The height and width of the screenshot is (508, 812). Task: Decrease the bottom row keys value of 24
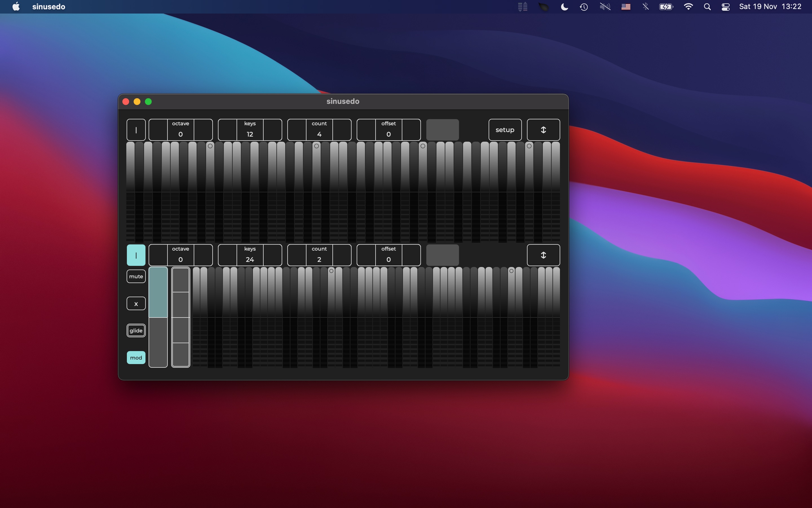click(228, 255)
